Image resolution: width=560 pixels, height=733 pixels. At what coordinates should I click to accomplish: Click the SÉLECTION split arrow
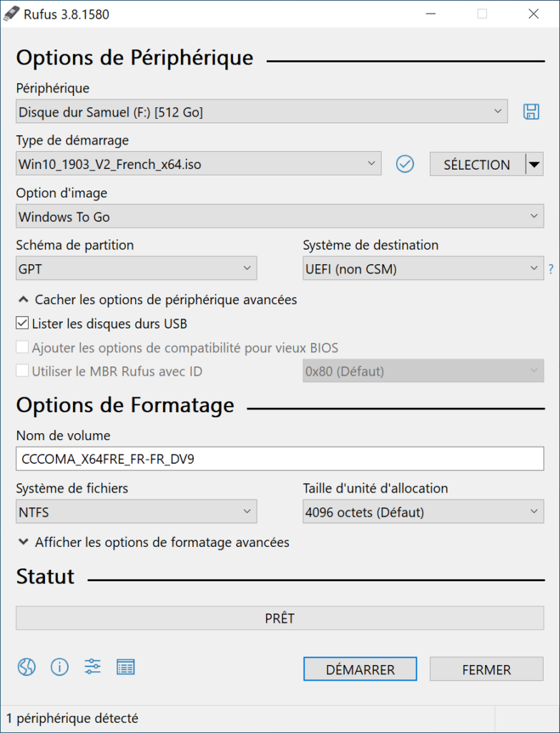point(534,164)
